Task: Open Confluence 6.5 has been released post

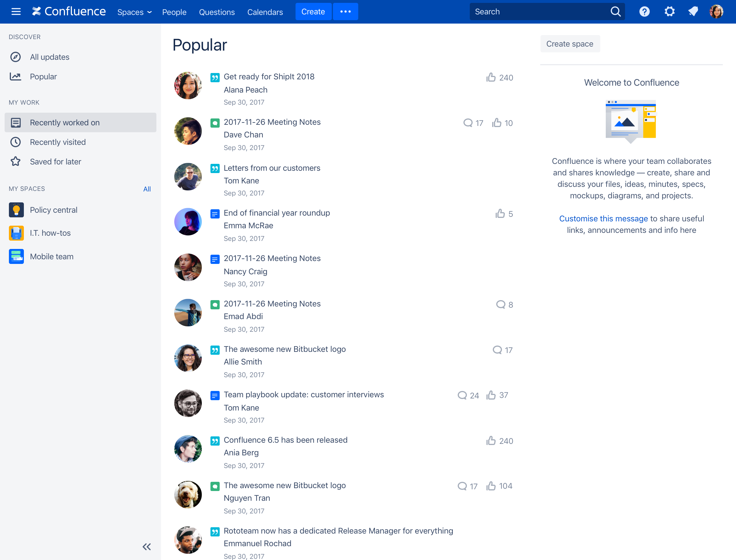Action: pos(286,440)
